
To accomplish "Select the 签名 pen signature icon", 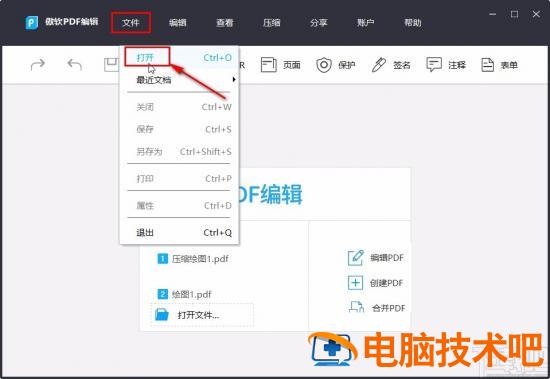I will click(379, 65).
